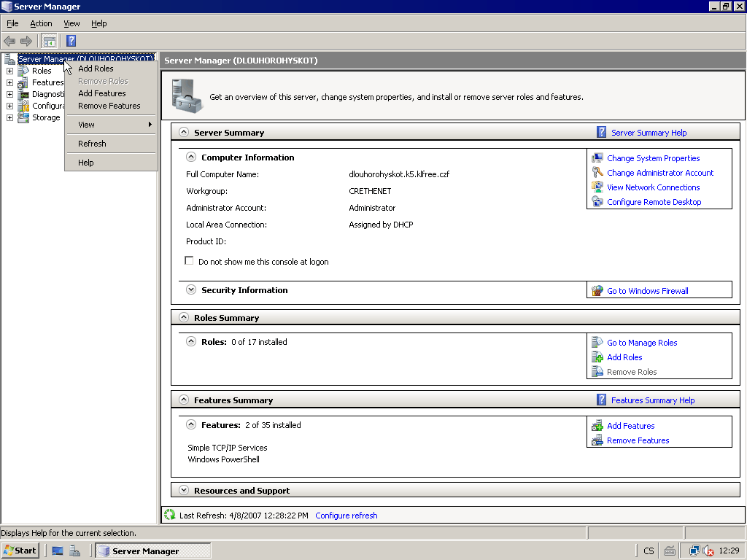Screen dimensions: 747x560
Task: Click the Server Manager taskbar button
Action: click(153, 551)
